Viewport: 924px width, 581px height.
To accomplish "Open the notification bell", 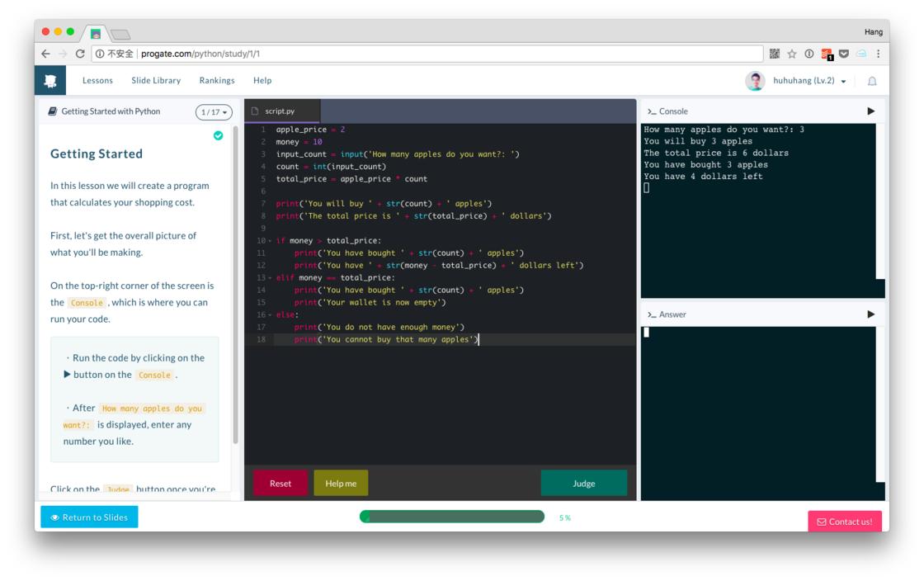I will point(872,82).
